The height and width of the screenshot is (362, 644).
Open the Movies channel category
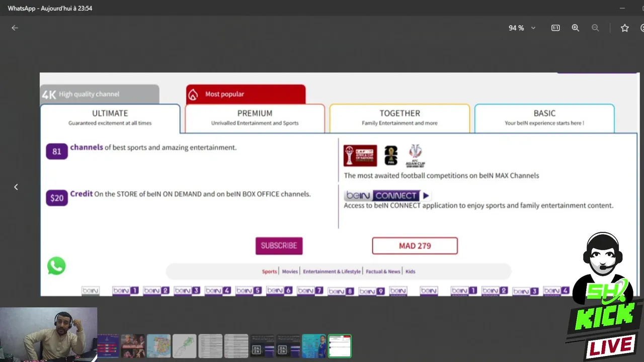click(290, 271)
